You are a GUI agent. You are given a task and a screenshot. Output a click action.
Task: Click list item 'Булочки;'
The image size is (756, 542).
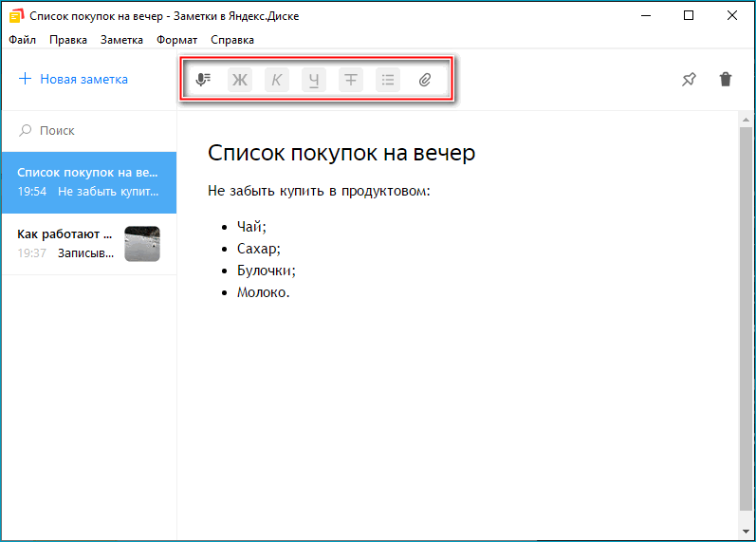tap(267, 271)
